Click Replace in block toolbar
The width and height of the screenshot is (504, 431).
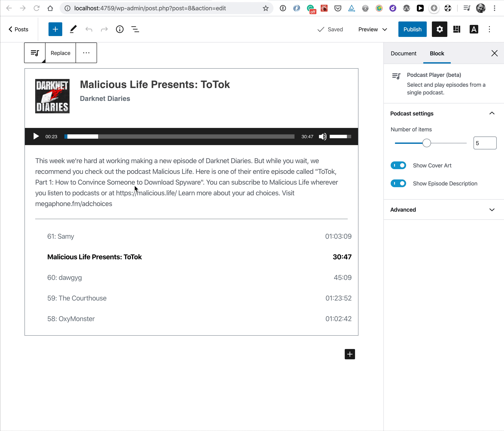point(61,53)
